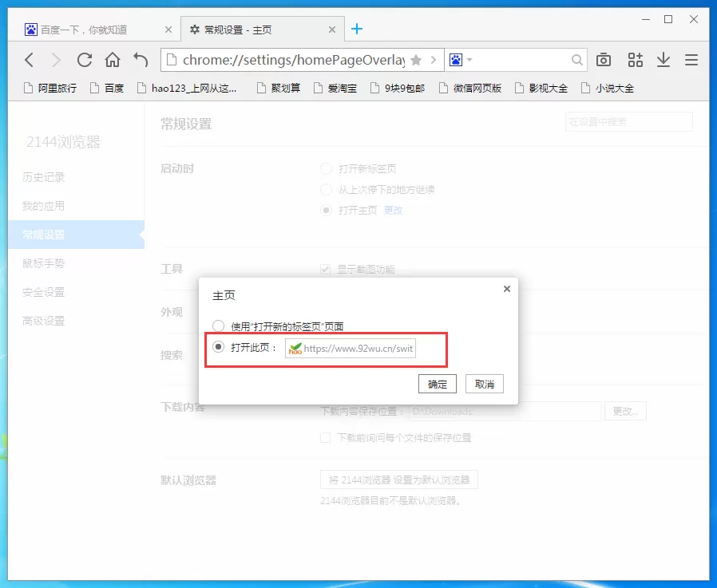Open the 微信网页版 bookmark
Image resolution: width=717 pixels, height=588 pixels.
pos(470,89)
